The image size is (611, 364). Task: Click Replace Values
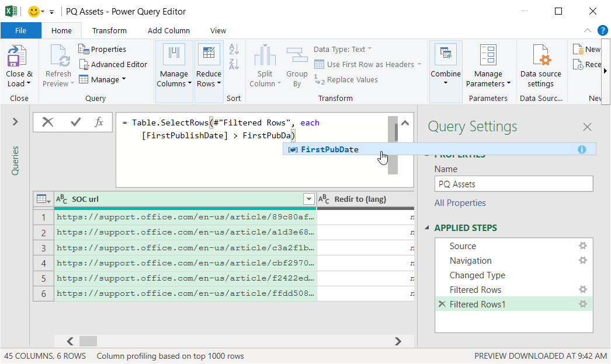click(346, 79)
